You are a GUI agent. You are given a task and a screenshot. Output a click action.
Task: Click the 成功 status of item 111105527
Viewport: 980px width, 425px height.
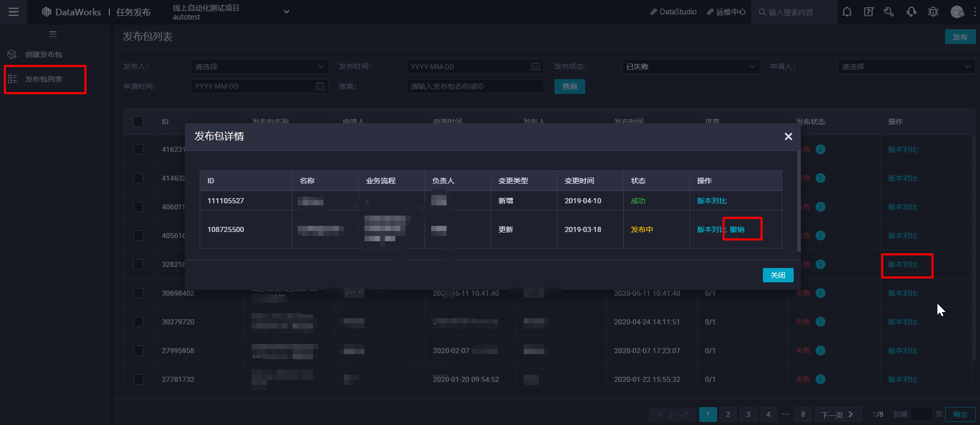click(x=638, y=201)
